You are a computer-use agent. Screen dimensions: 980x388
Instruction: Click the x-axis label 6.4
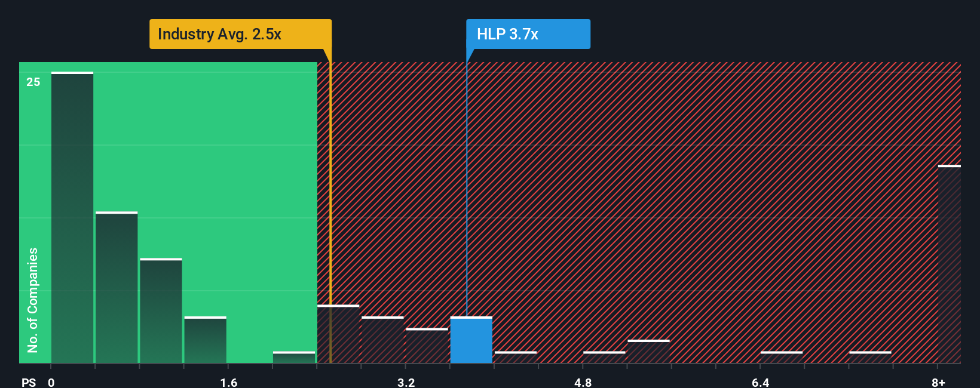coord(761,382)
